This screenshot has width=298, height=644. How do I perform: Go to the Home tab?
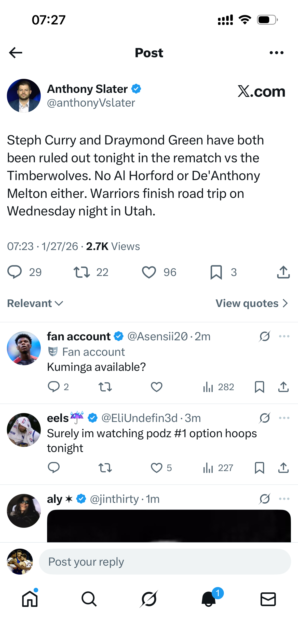[30, 599]
